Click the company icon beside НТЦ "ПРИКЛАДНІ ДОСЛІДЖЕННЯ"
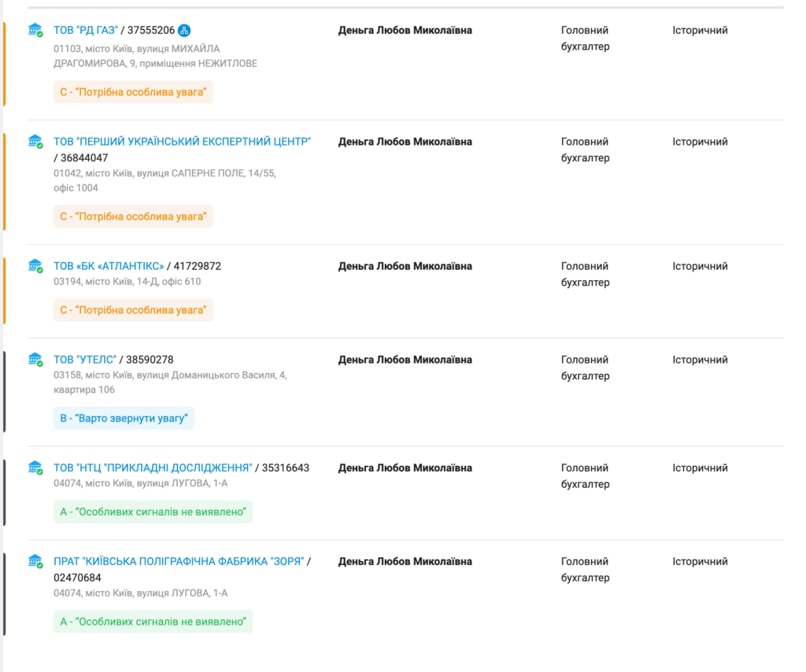 35,468
